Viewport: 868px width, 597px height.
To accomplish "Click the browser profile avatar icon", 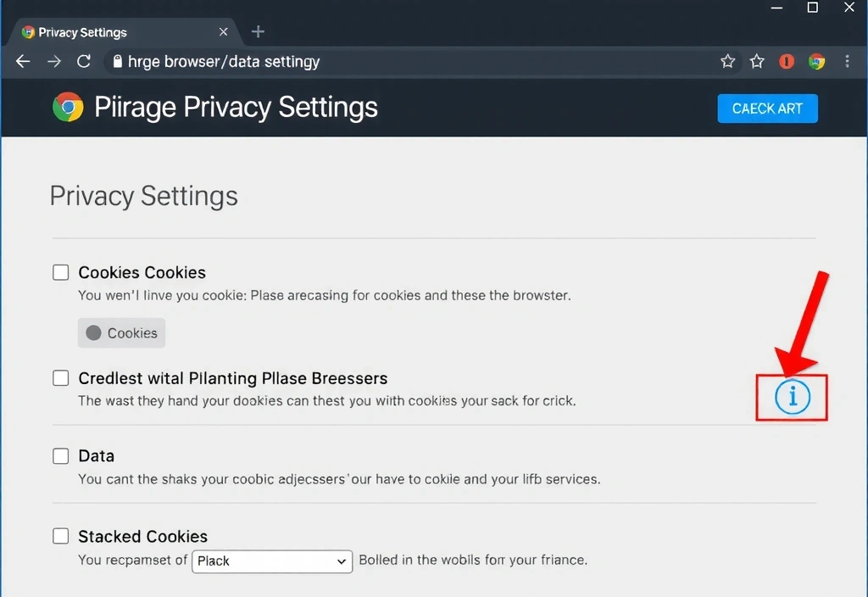I will [x=815, y=61].
